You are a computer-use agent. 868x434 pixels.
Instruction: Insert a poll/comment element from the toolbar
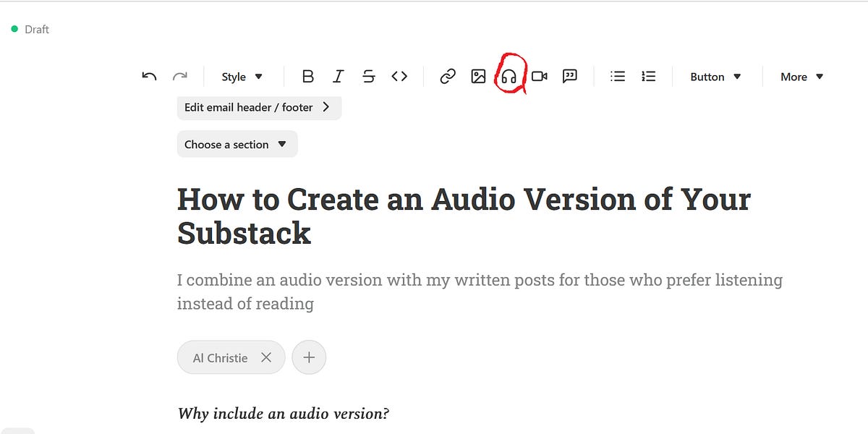tap(570, 76)
